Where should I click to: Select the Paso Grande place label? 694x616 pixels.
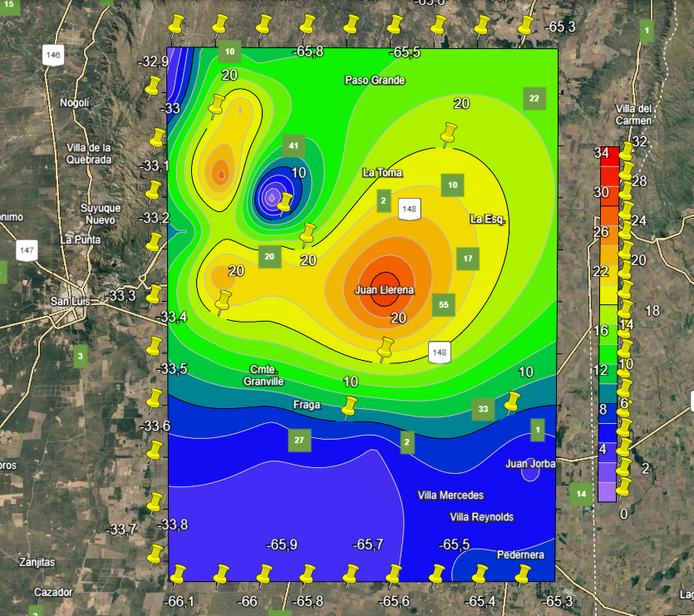(375, 81)
